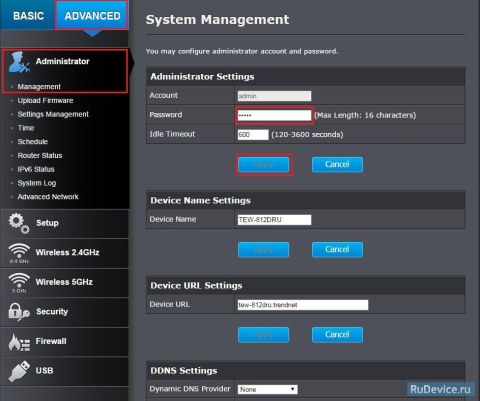Open the System Log page

pos(37,183)
